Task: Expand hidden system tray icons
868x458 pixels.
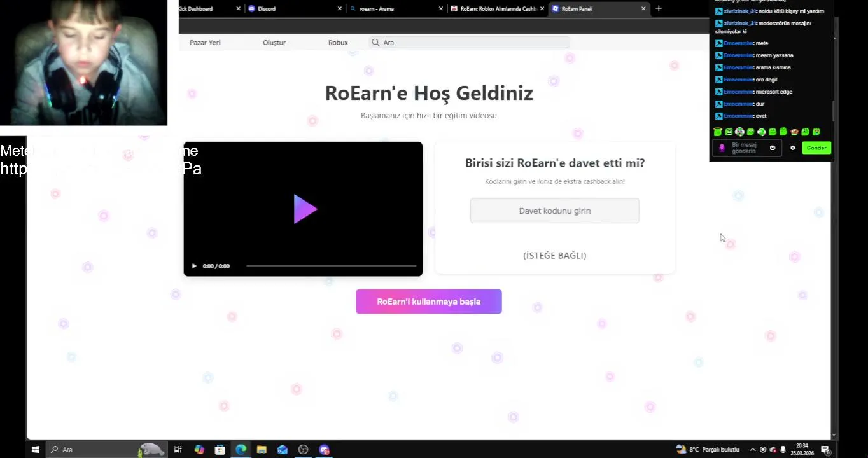Action: (x=752, y=450)
